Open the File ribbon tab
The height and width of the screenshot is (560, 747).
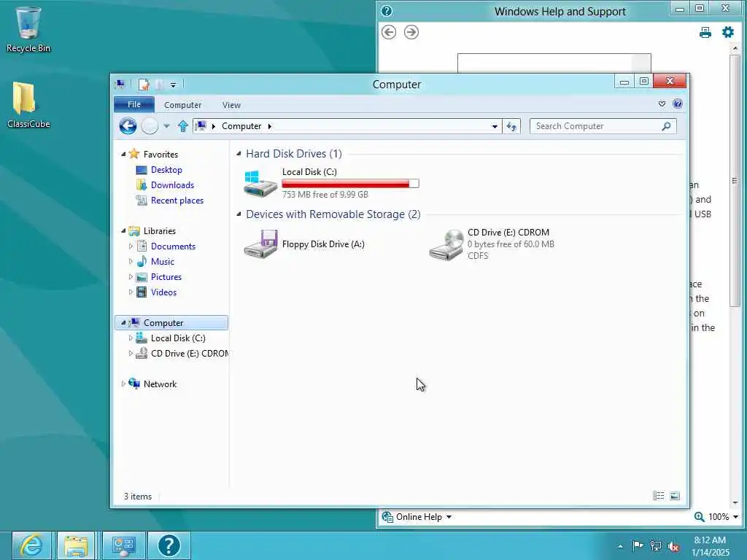click(134, 104)
